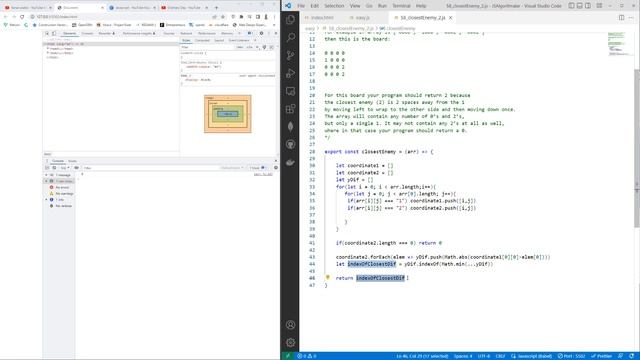Switch to the DevTools Network tab

coord(186,33)
